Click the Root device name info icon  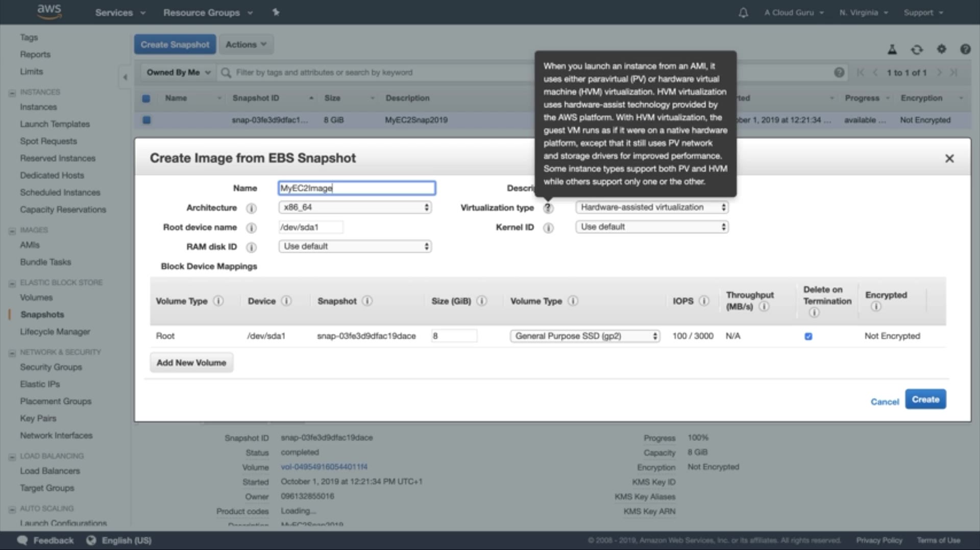(x=251, y=228)
